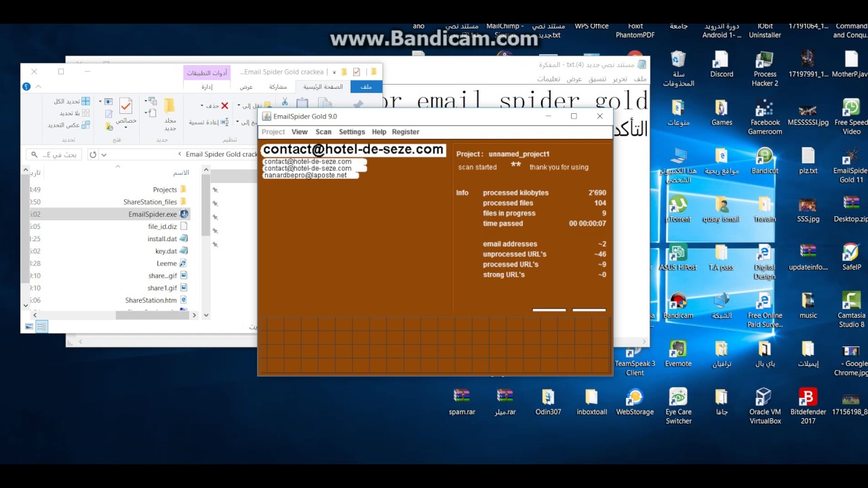Open the Register menu in EmailSpider
This screenshot has height=488, width=868.
[x=406, y=132]
